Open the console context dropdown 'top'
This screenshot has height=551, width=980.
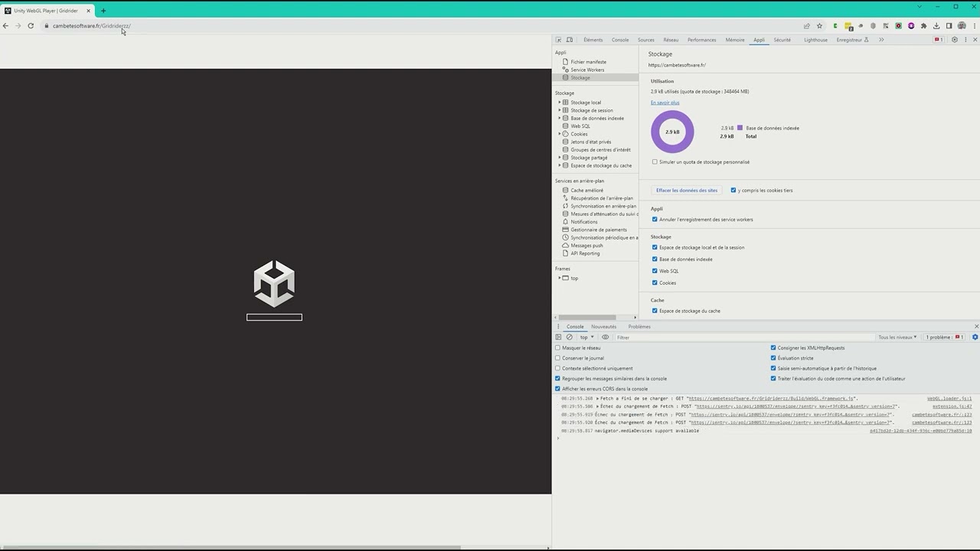(x=586, y=337)
